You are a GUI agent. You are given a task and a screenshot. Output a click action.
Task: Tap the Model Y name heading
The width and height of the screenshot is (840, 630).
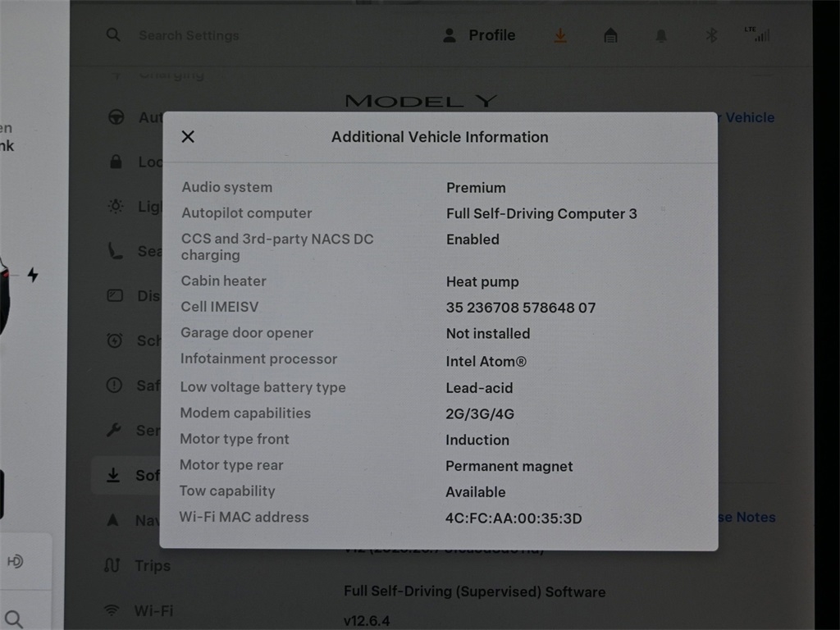(422, 101)
